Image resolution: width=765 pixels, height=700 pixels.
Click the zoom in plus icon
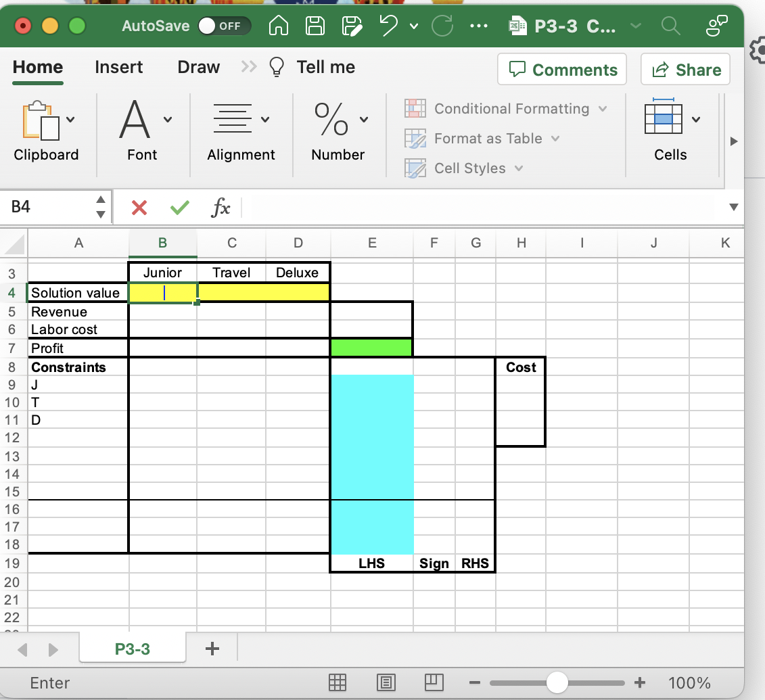click(x=640, y=682)
